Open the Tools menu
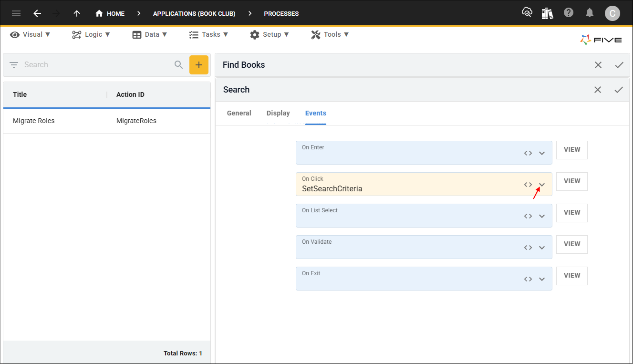This screenshot has height=364, width=633. point(330,34)
